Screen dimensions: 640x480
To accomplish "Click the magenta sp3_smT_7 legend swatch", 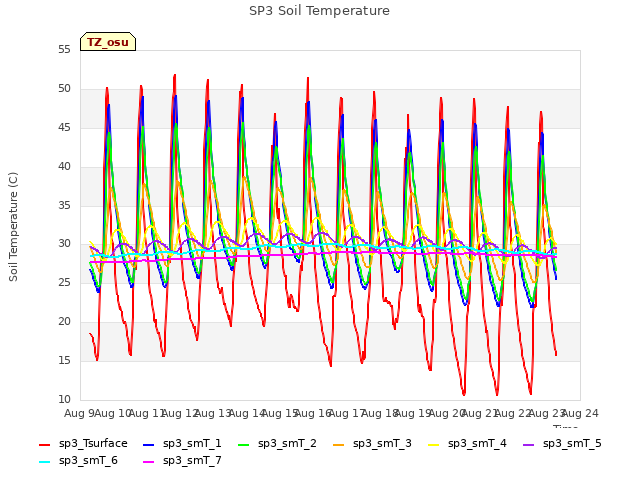I will (149, 462).
